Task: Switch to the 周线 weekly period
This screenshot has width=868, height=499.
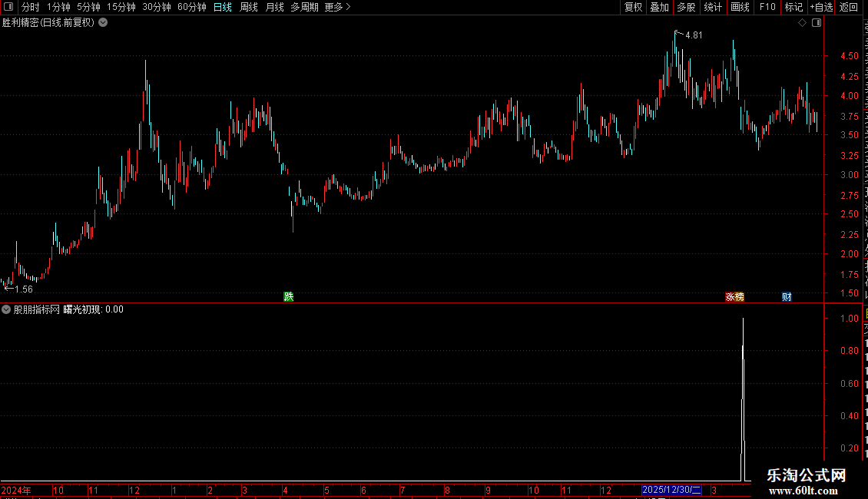Action: [x=249, y=7]
